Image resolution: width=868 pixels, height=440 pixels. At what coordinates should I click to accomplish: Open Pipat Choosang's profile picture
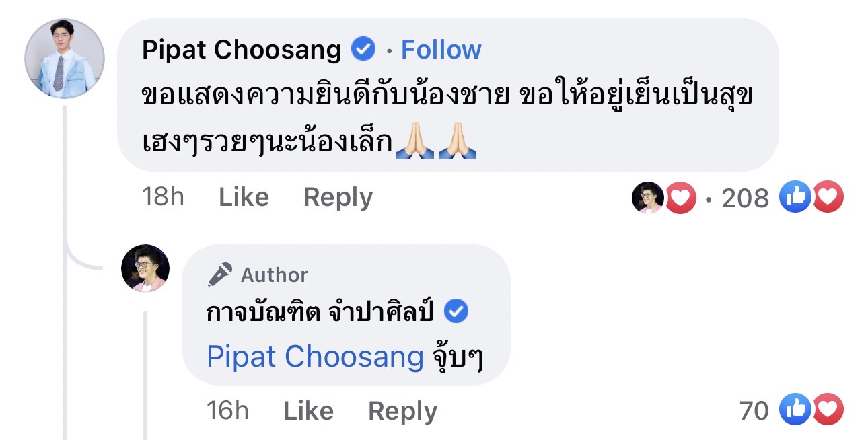tap(65, 59)
